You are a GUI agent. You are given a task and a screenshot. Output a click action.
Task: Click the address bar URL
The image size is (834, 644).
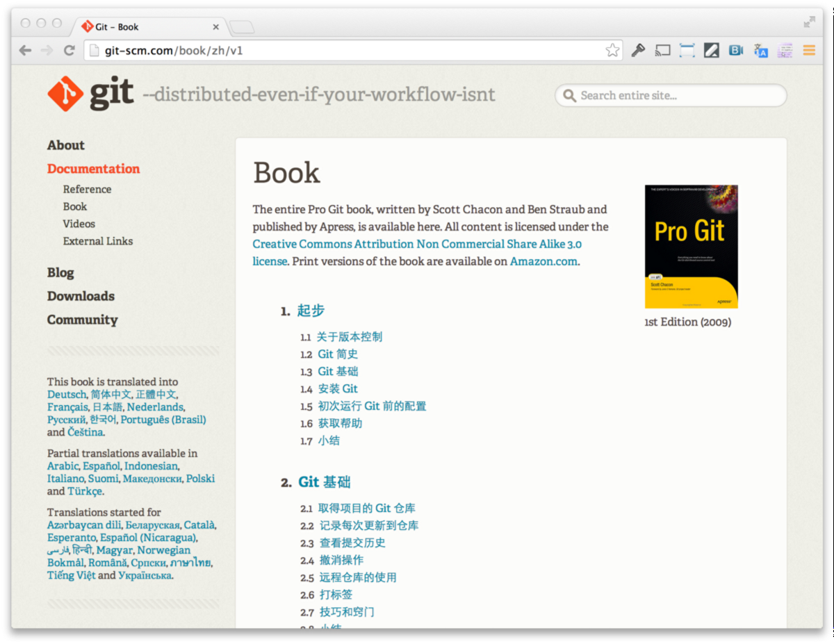click(174, 50)
